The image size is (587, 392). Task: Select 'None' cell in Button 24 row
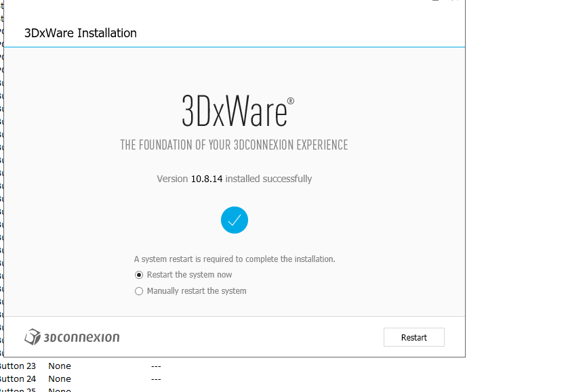click(x=60, y=379)
